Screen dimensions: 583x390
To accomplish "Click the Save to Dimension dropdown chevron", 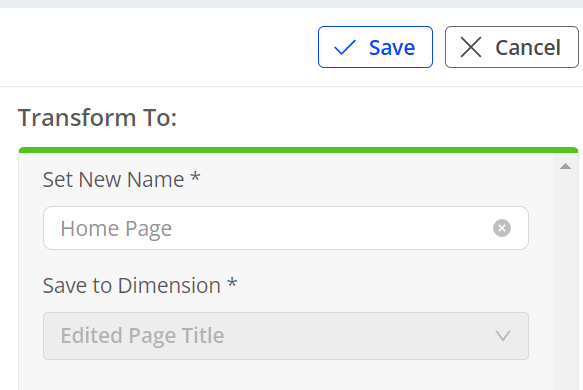I will click(x=503, y=336).
